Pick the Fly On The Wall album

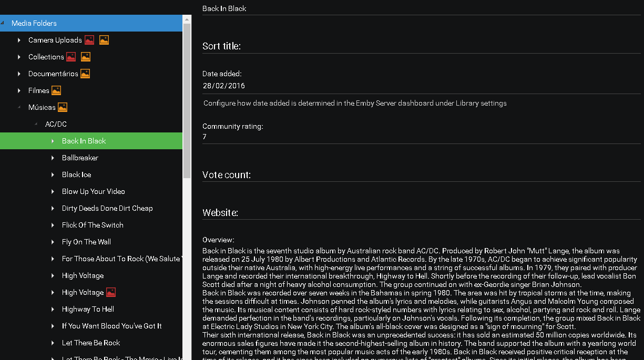pyautogui.click(x=86, y=242)
